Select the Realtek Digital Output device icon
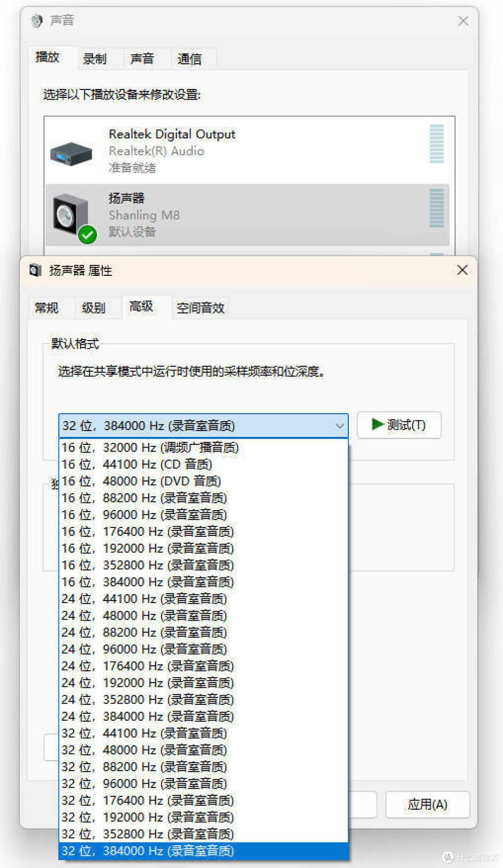Screen dimensions: 503x868 (71, 154)
